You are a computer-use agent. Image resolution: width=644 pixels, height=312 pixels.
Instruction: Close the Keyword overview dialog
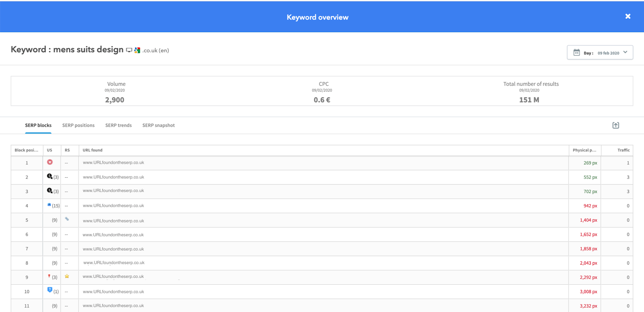pos(628,16)
